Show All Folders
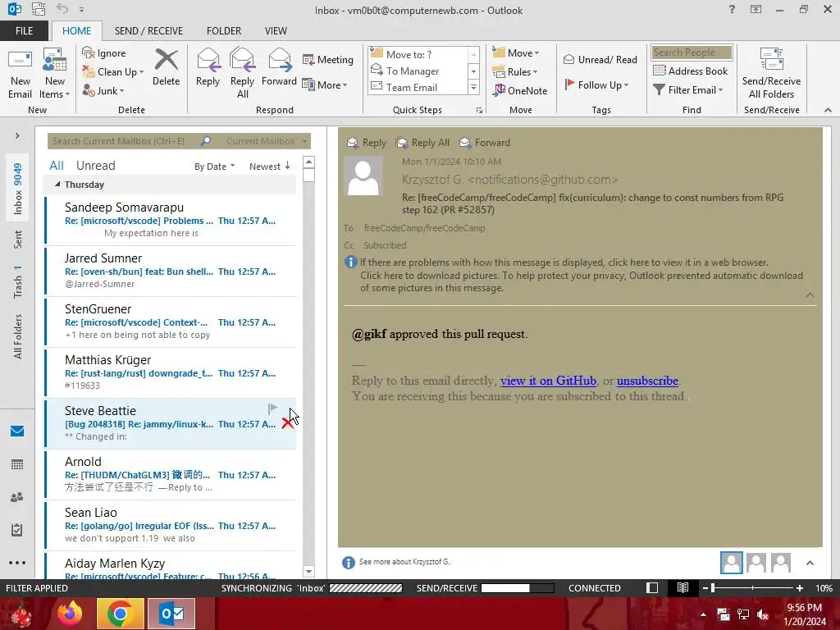This screenshot has width=840, height=630. tap(18, 336)
